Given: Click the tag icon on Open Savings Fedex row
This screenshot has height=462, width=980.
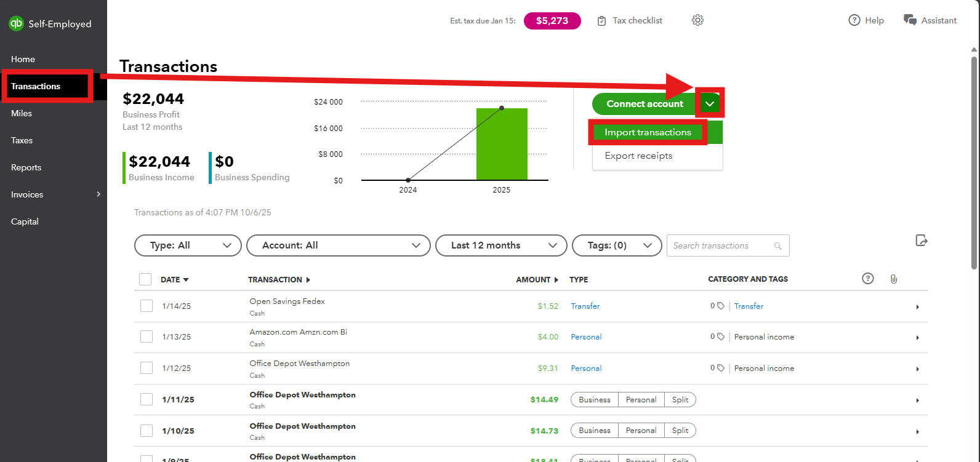Looking at the screenshot, I should pyautogui.click(x=720, y=306).
